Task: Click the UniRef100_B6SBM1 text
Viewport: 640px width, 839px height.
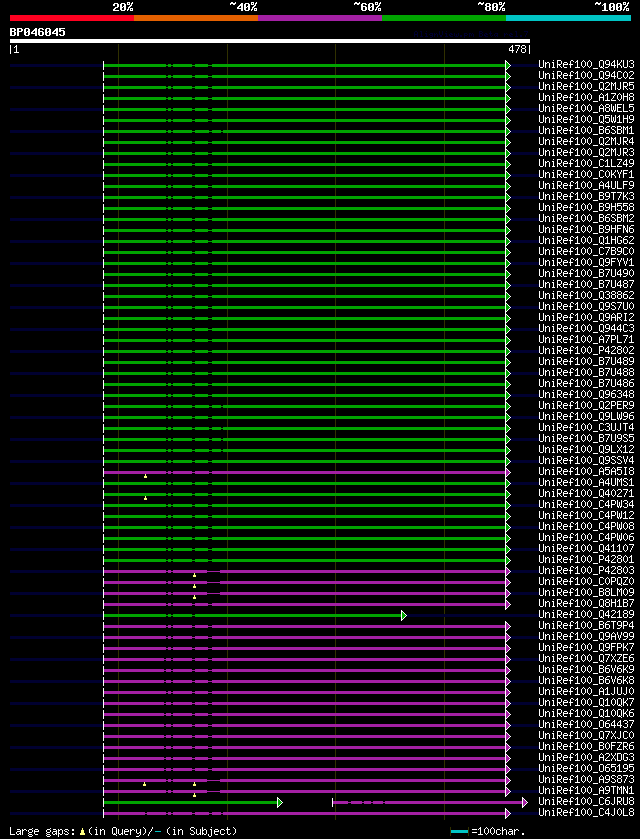Action: (x=586, y=131)
